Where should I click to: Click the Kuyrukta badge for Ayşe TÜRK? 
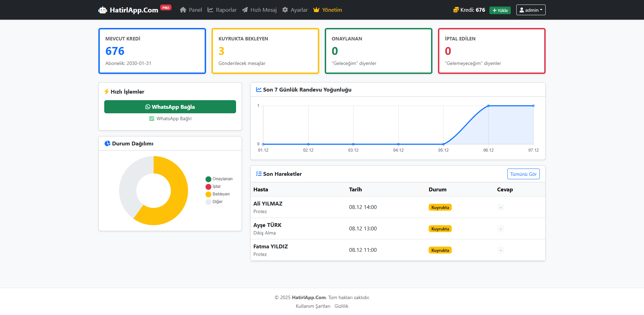click(x=440, y=228)
